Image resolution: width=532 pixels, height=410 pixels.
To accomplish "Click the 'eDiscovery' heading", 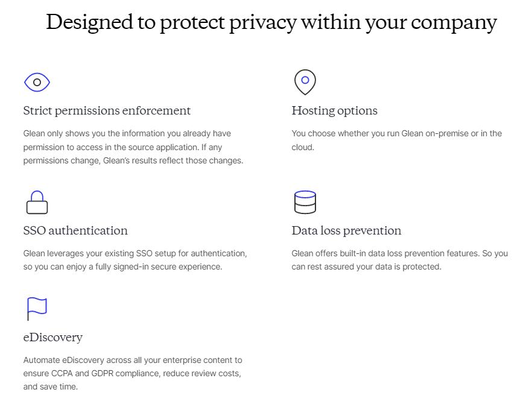I will (53, 337).
